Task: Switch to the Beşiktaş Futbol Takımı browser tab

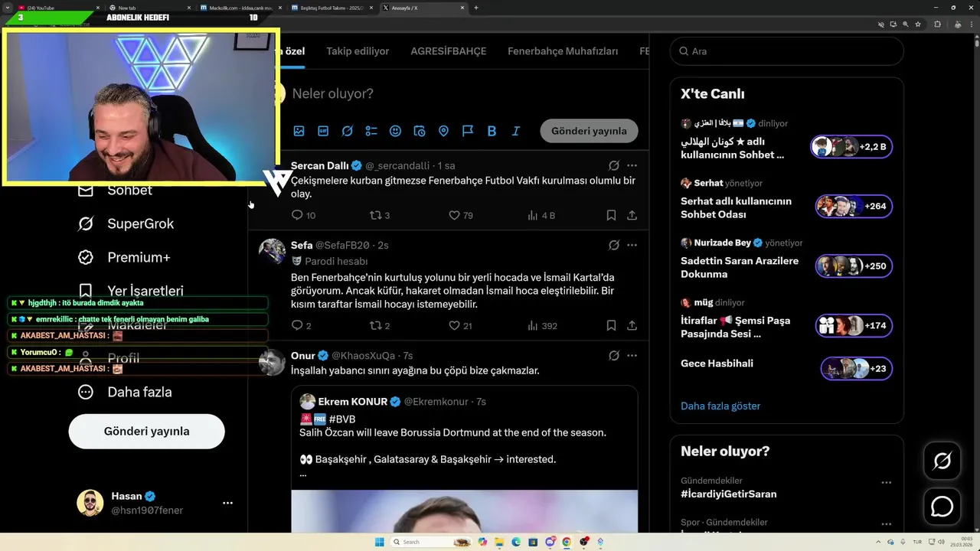Action: pyautogui.click(x=333, y=8)
